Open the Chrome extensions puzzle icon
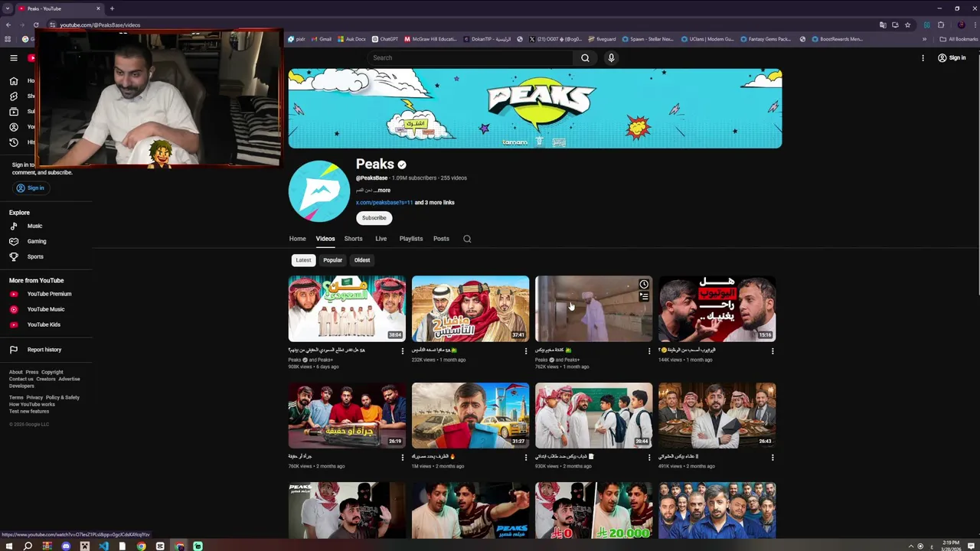 941,24
